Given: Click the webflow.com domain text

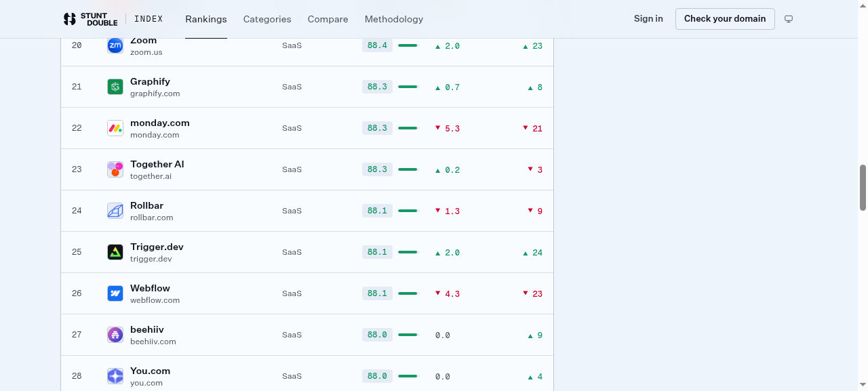Looking at the screenshot, I should [155, 300].
